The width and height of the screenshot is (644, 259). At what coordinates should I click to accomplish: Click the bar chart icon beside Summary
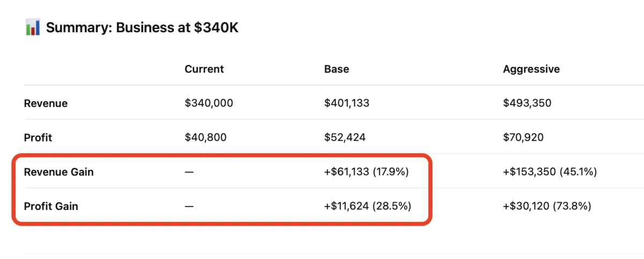pos(33,27)
